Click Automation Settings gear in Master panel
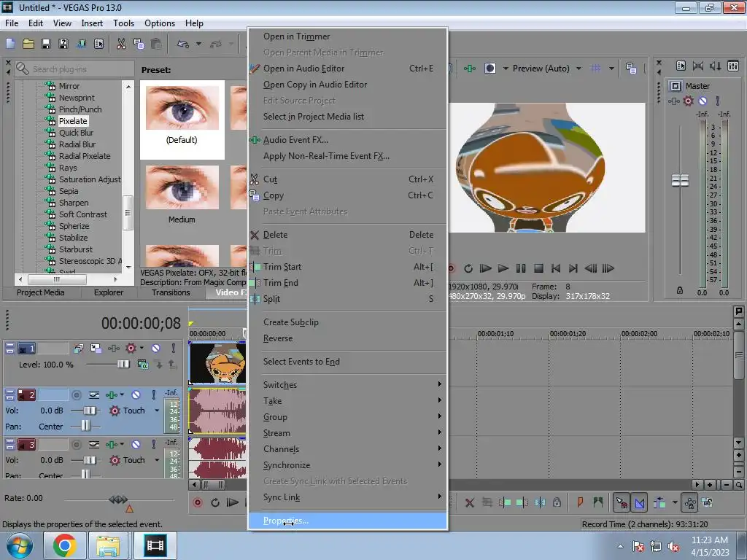 (688, 101)
